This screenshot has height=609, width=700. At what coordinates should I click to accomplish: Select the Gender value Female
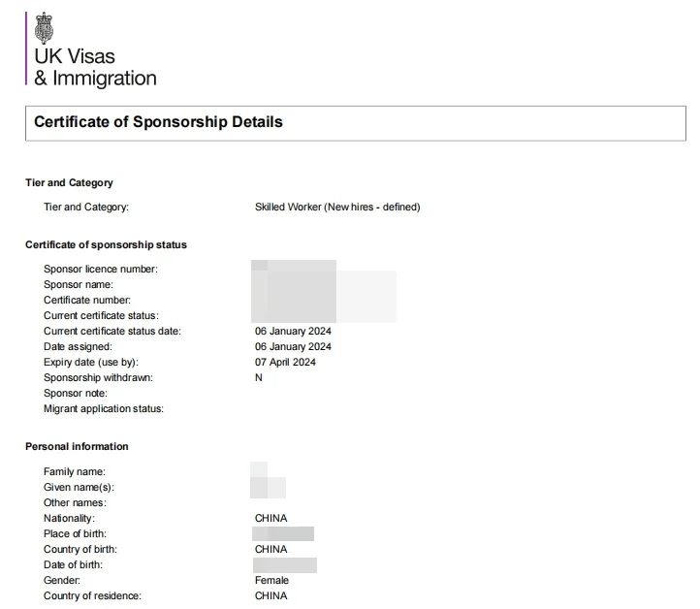tap(271, 581)
